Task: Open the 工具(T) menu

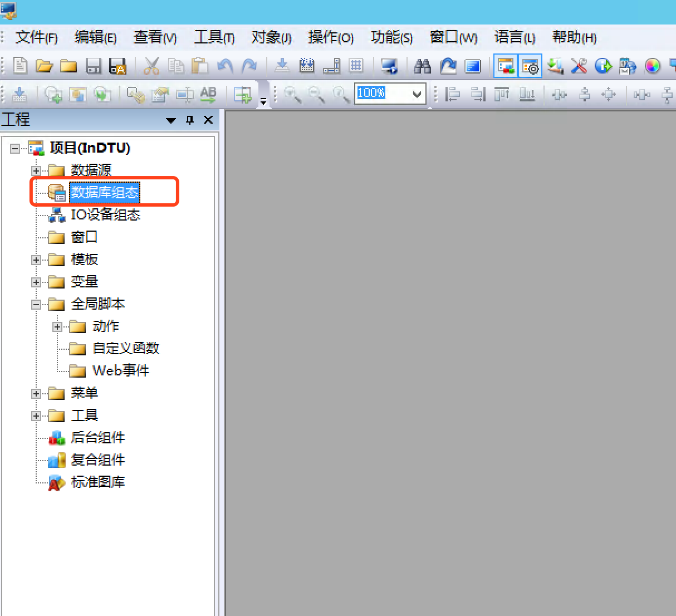Action: (x=214, y=38)
